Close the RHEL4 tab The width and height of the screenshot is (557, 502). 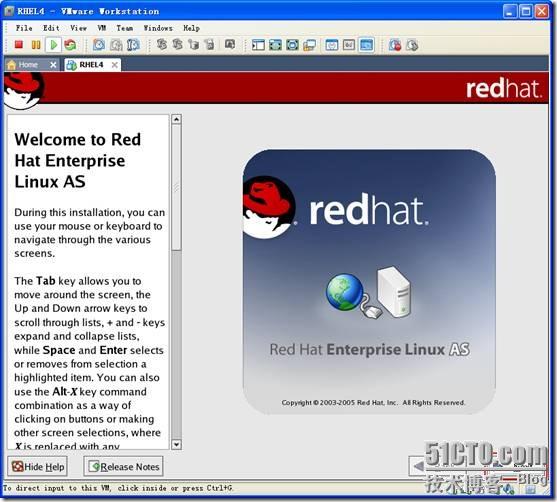click(114, 65)
